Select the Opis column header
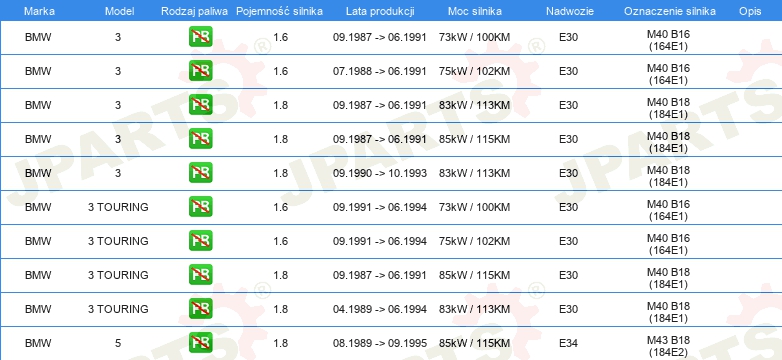Screen dimensions: 782x360 point(751,11)
